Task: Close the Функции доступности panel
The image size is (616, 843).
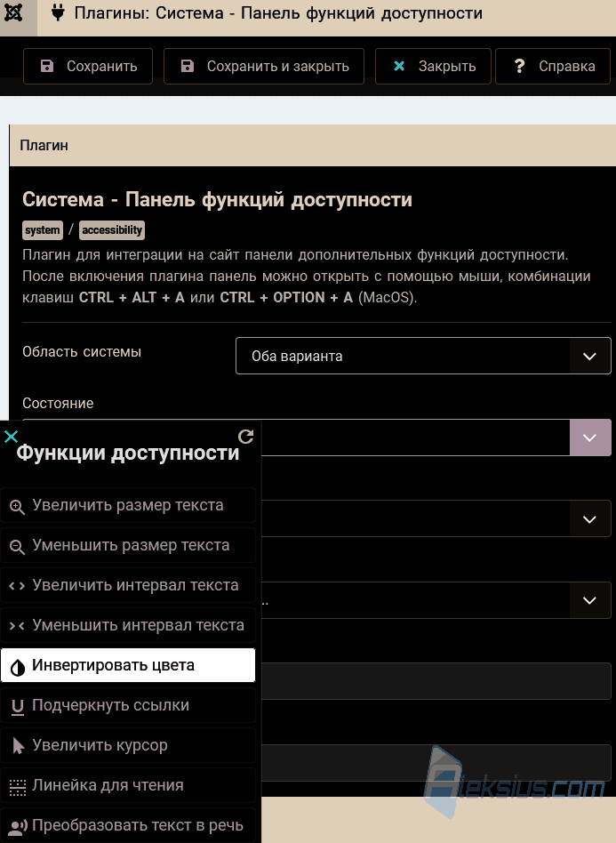Action: [12, 436]
